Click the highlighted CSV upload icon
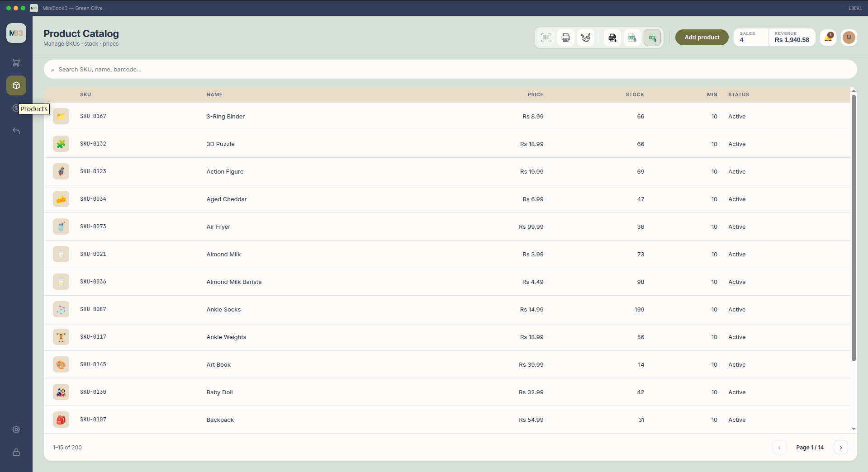Image resolution: width=868 pixels, height=472 pixels. (x=652, y=38)
